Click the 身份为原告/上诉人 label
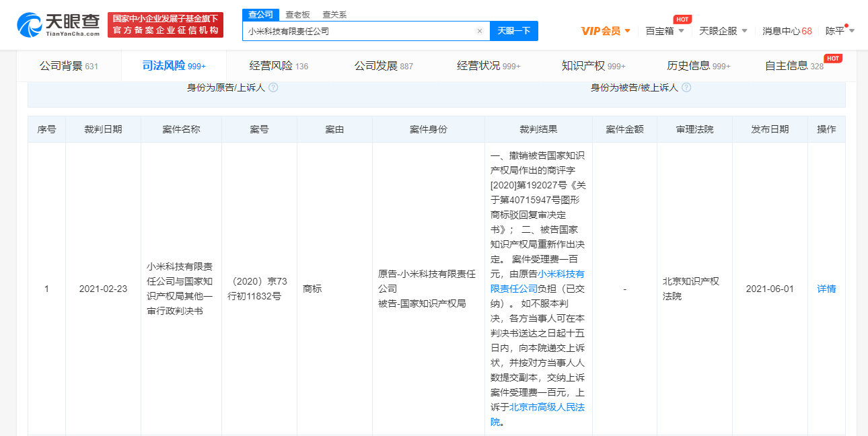868x436 pixels. tap(225, 87)
